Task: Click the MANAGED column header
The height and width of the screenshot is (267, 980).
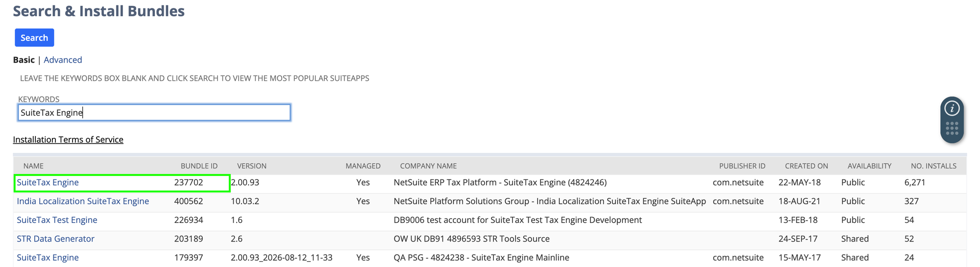Action: click(x=363, y=166)
